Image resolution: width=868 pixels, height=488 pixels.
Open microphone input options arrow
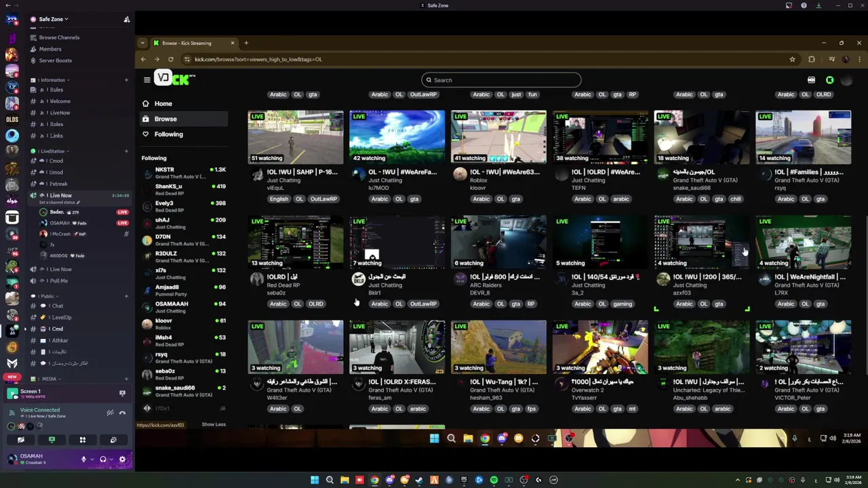pyautogui.click(x=92, y=460)
